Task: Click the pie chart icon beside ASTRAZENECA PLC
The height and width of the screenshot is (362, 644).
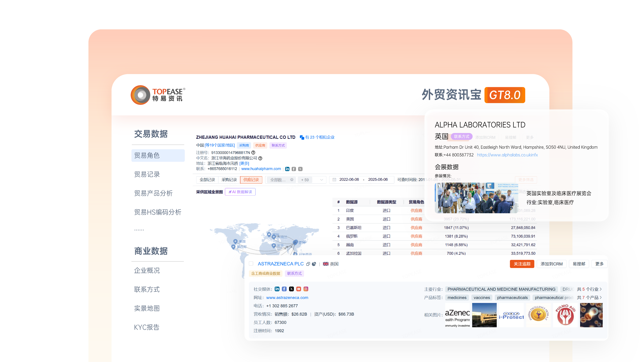Action: pos(314,264)
